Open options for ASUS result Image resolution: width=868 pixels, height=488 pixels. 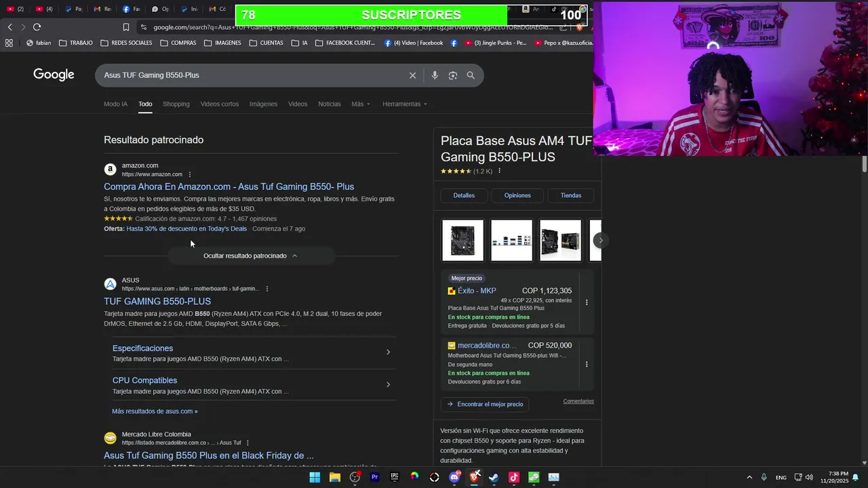pyautogui.click(x=267, y=289)
